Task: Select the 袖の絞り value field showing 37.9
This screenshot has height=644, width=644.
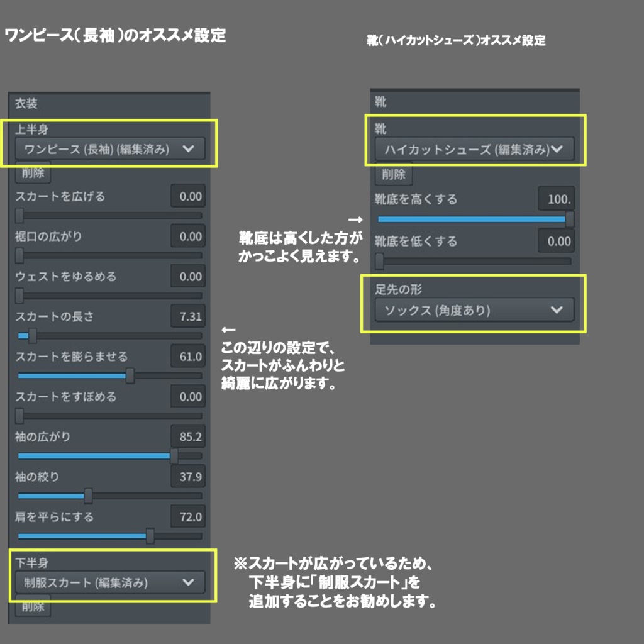Action: 189,477
